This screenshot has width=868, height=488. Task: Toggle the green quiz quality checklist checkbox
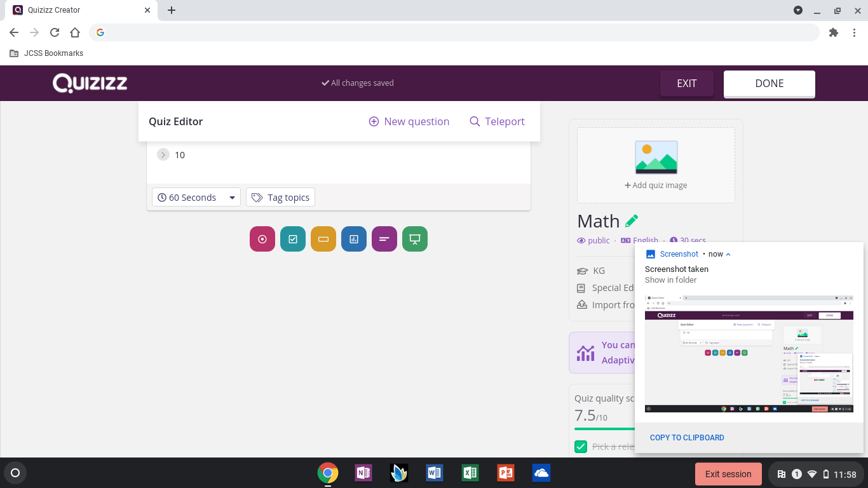(581, 447)
